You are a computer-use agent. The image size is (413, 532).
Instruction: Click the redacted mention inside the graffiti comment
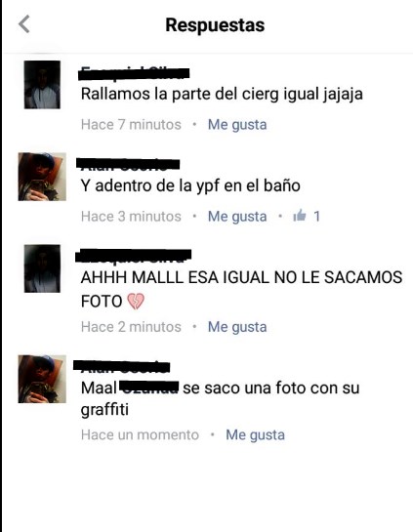[149, 388]
